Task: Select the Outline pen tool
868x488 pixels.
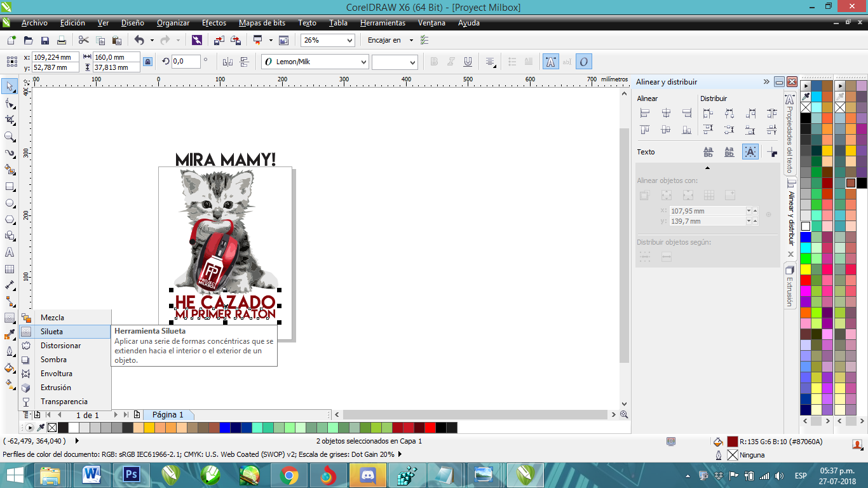Action: pos(10,351)
